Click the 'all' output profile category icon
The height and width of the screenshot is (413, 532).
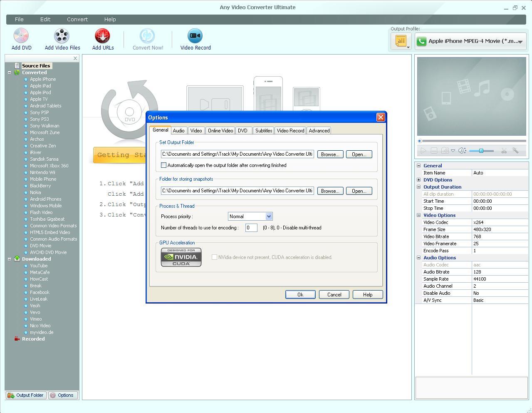click(x=401, y=41)
